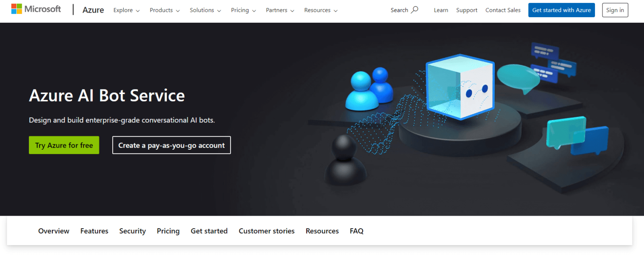Switch to the Security section tab
The height and width of the screenshot is (266, 644).
tap(132, 231)
